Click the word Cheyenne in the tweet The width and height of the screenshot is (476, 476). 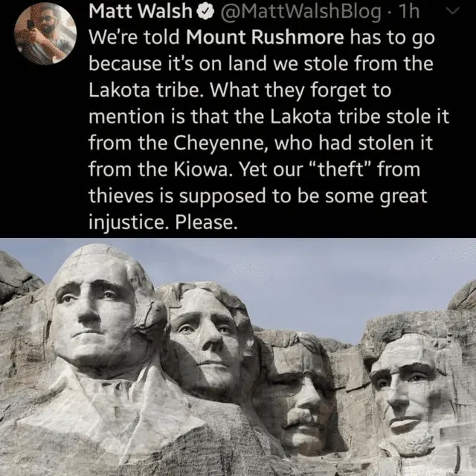point(221,144)
